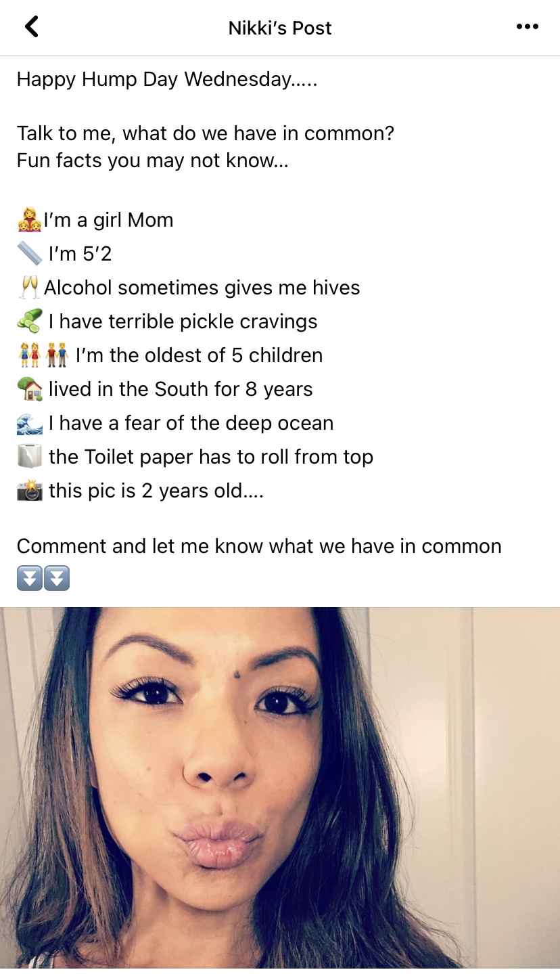Click the "Alcohol sometimes gives me hives" text

202,288
